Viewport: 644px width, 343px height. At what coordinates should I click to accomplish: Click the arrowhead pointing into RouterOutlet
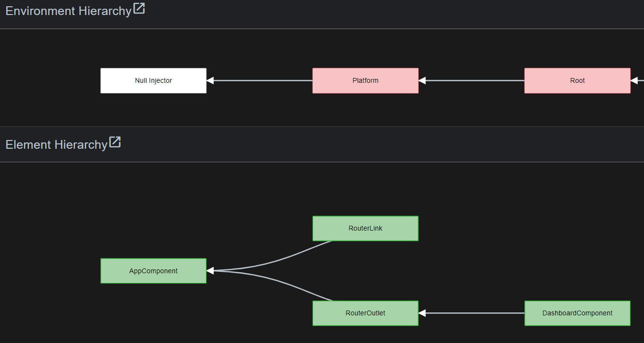(x=422, y=313)
